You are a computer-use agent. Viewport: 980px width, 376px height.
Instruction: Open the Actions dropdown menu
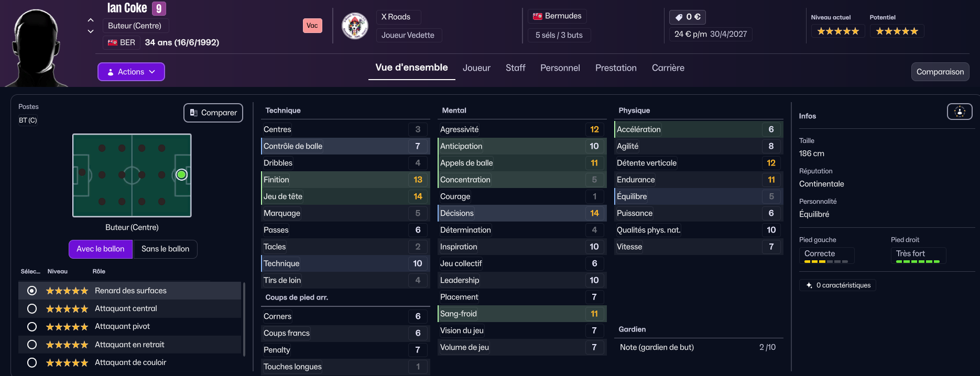click(131, 72)
